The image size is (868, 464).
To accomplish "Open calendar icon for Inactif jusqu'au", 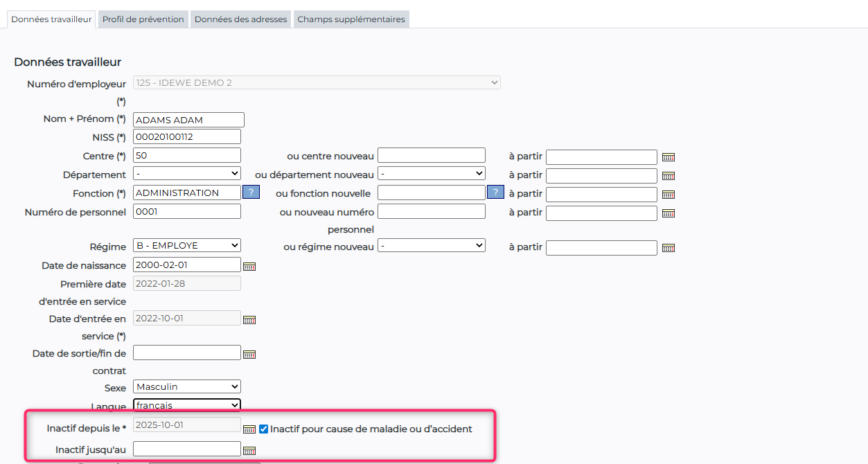I will 249,451.
